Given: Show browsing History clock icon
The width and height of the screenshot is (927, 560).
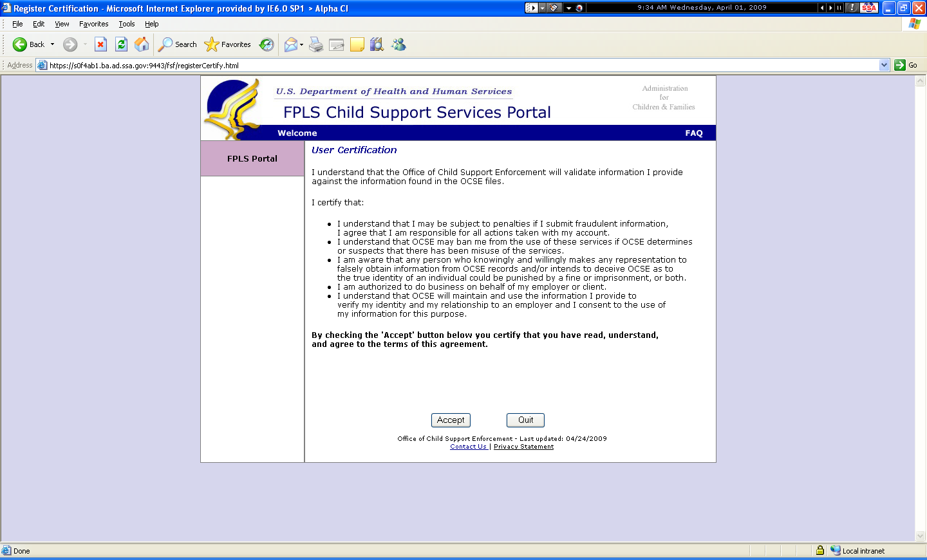Looking at the screenshot, I should [x=267, y=44].
